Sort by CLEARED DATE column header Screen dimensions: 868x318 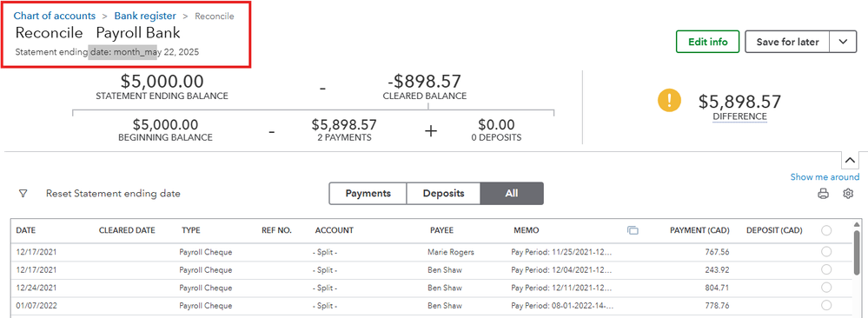(x=127, y=230)
